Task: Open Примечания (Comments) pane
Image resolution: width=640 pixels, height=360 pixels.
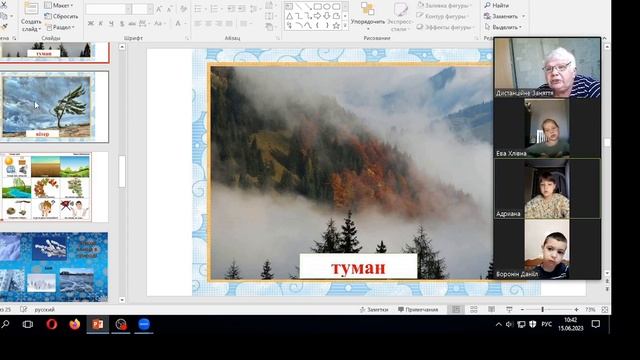Action: (418, 310)
